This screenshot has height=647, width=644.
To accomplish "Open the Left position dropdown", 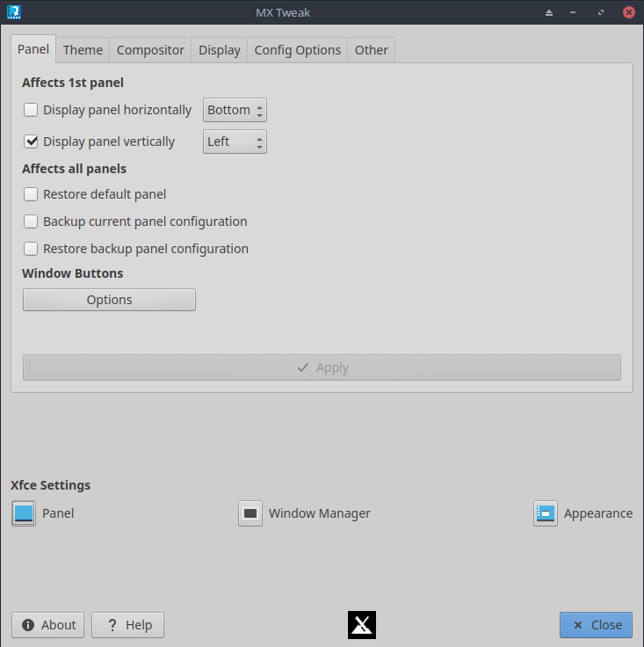I will 235,142.
